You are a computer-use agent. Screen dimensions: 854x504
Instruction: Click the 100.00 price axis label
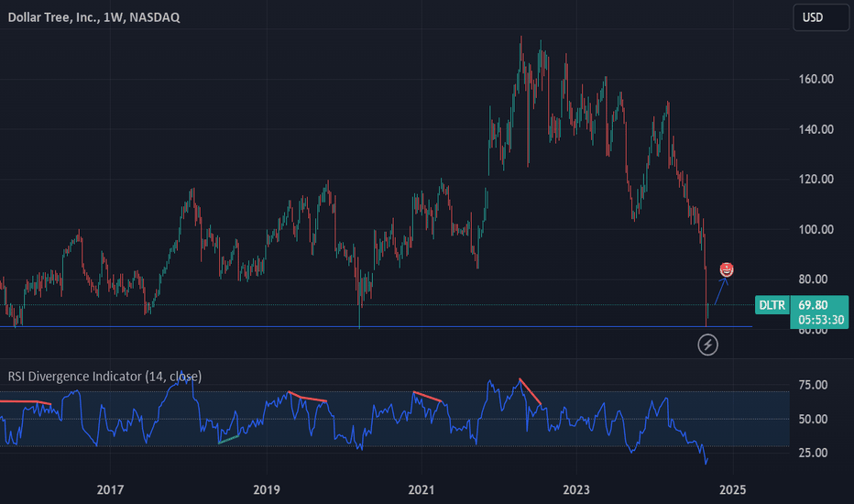click(816, 229)
